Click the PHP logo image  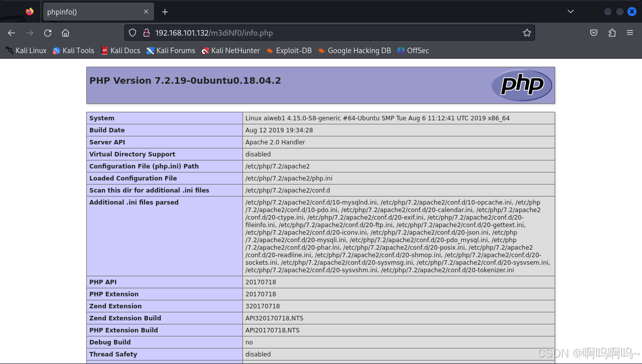[x=522, y=85]
